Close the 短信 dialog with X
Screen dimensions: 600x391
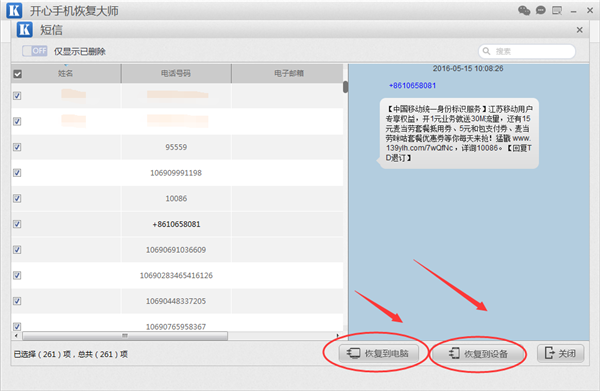[579, 30]
